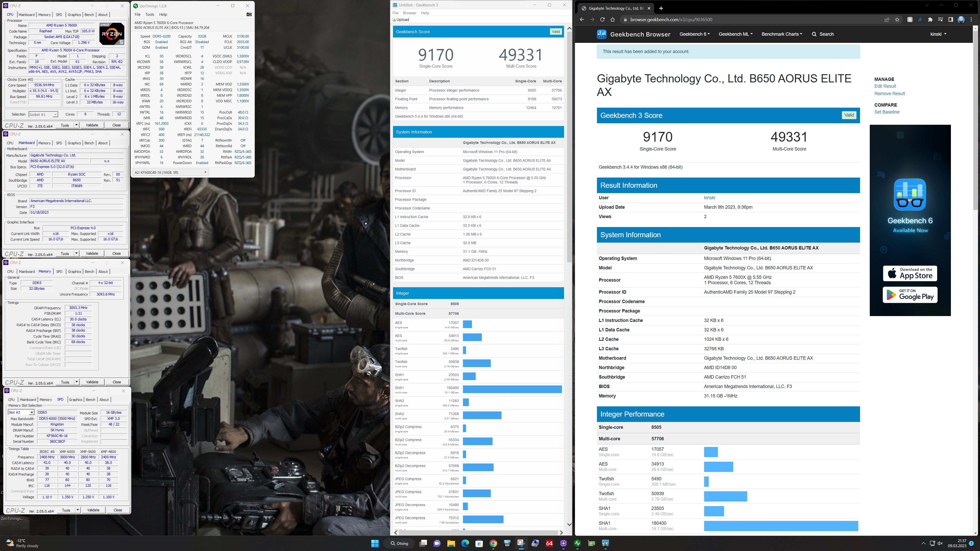Click the Geekbench 3 window vertical scrollbar
The width and height of the screenshot is (980, 551).
click(x=569, y=146)
